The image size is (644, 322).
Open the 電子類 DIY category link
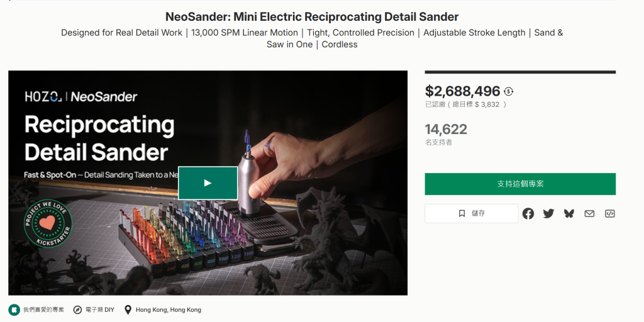100,310
